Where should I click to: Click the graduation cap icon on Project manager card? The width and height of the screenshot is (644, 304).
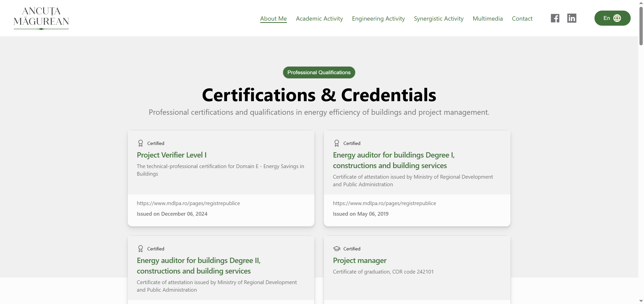click(336, 249)
